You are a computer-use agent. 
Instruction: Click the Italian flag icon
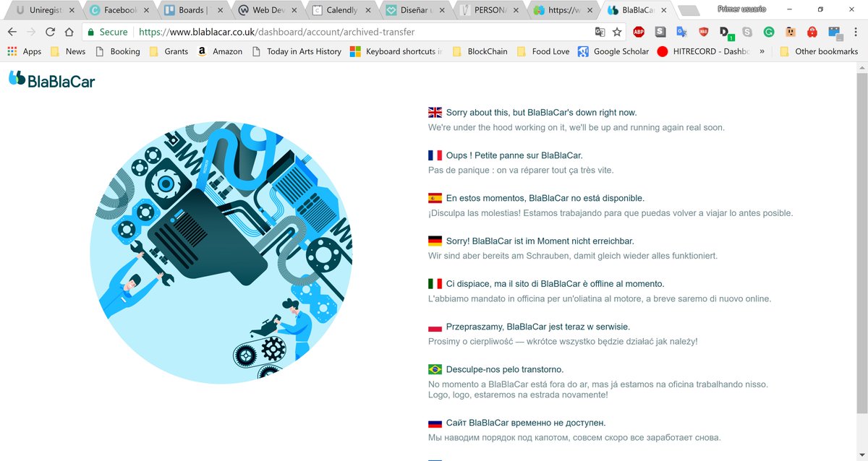tap(435, 284)
